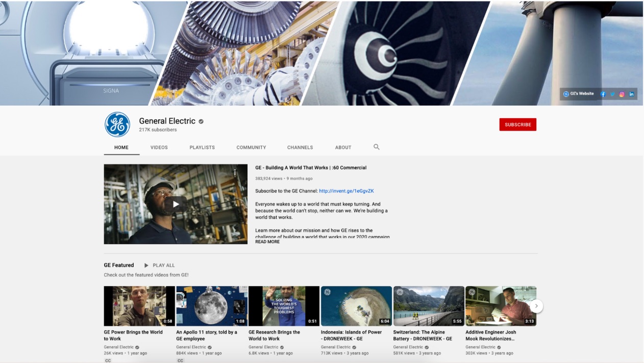Click the PLAY ALL button label
This screenshot has width=644, height=363.
click(x=164, y=265)
